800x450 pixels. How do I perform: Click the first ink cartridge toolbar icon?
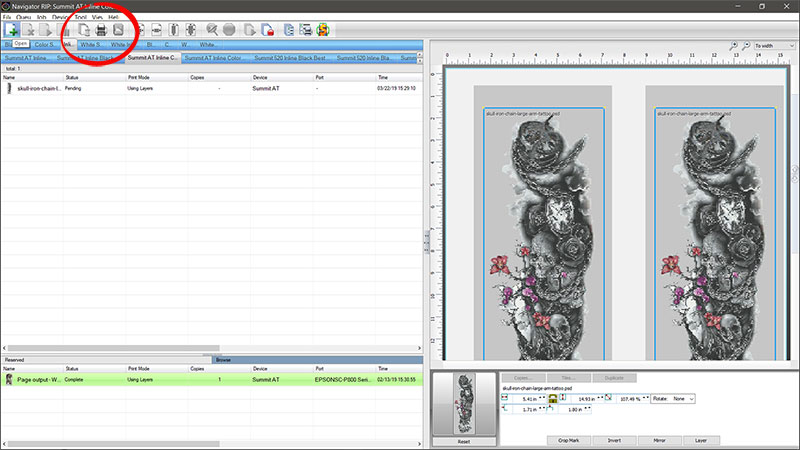(173, 30)
